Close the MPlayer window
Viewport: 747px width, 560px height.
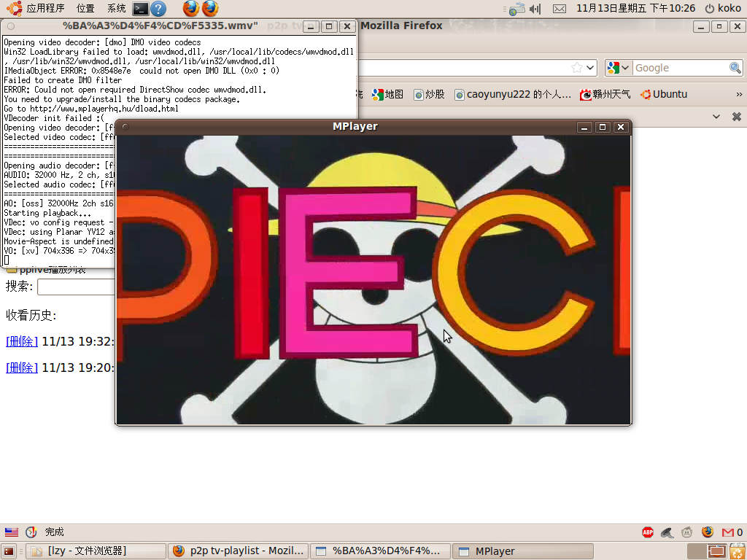pyautogui.click(x=621, y=127)
